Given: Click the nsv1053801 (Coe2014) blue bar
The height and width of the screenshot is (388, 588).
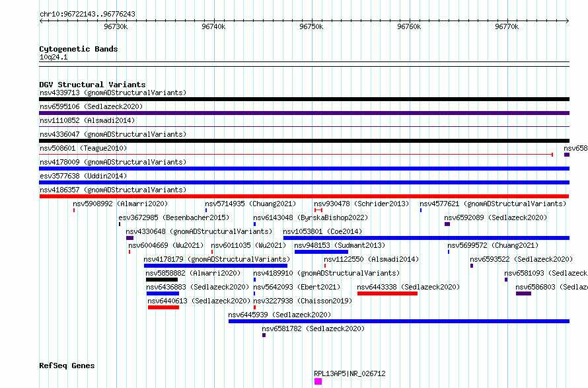Looking at the screenshot, I should [426, 238].
